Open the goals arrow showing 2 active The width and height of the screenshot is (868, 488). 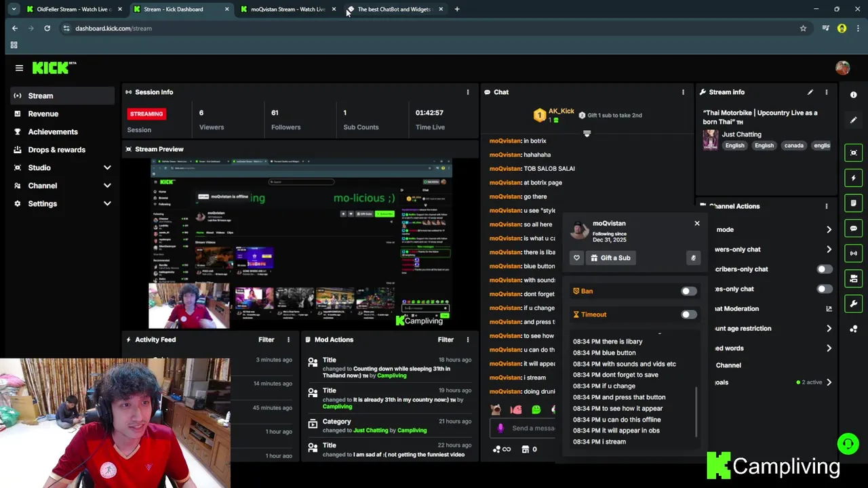(x=829, y=382)
